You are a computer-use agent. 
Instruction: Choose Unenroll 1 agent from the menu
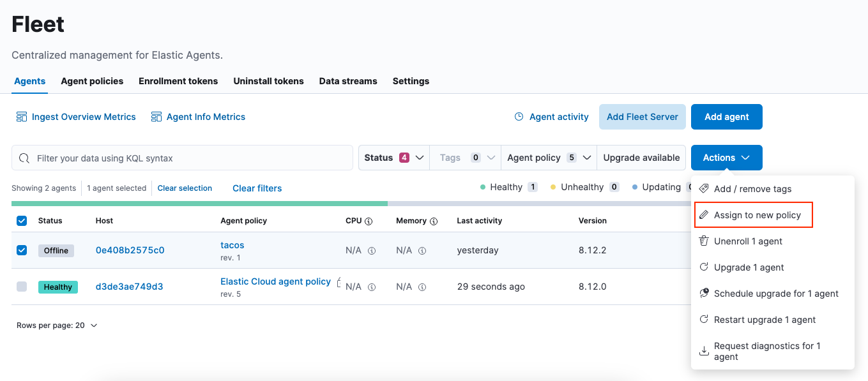[x=749, y=241]
